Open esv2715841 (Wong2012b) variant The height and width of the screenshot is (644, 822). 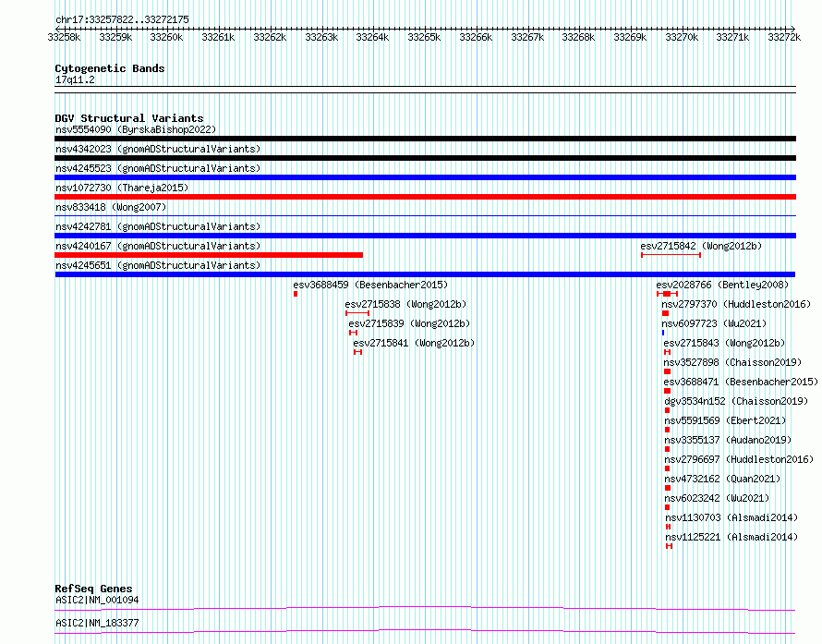click(414, 343)
